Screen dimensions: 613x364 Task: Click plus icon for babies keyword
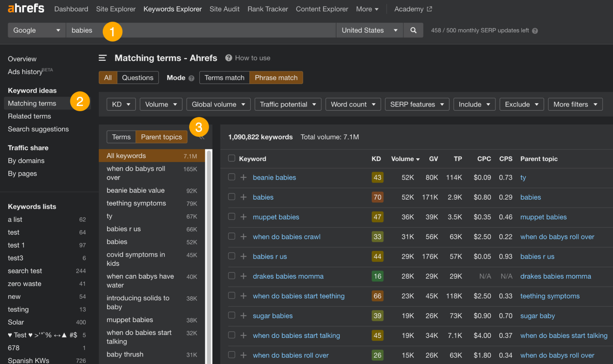point(243,197)
